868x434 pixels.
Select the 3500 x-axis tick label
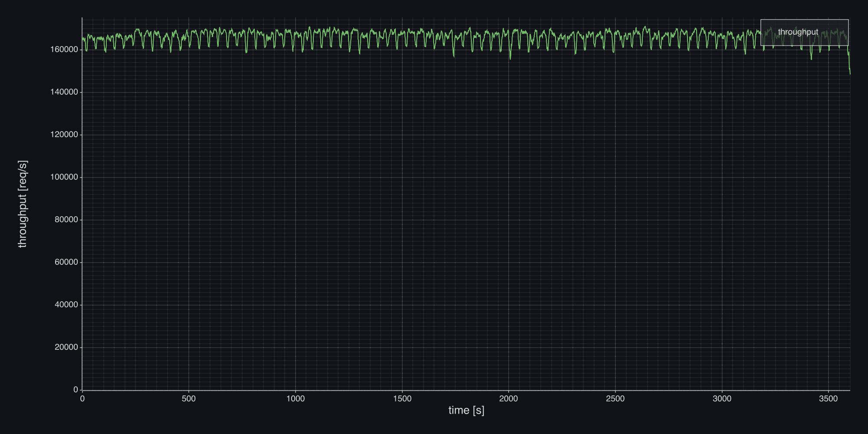point(829,399)
